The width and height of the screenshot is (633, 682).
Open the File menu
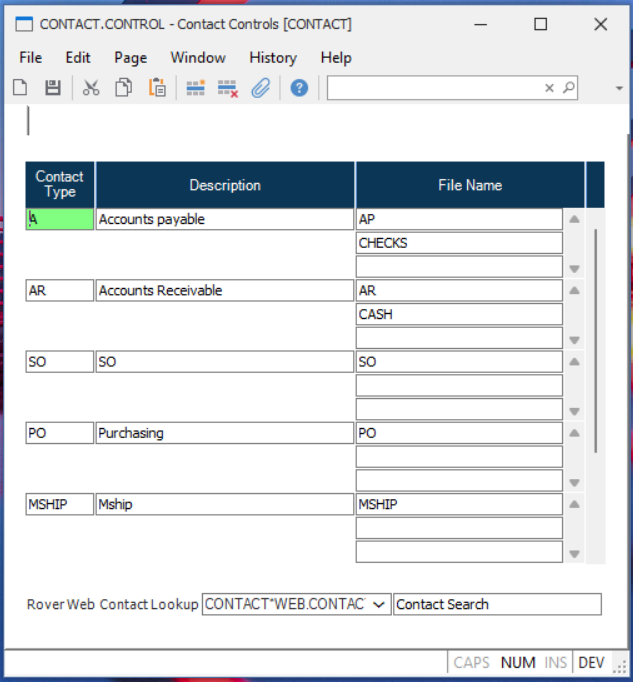click(31, 57)
